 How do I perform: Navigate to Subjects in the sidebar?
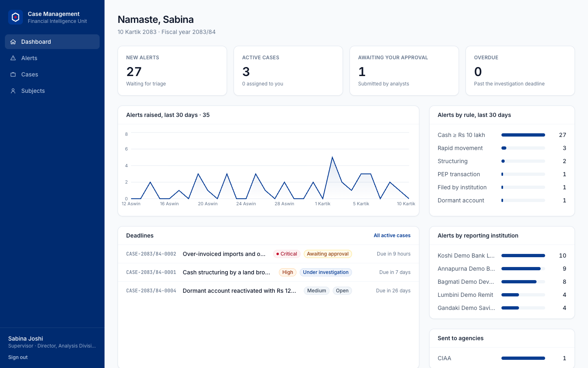(x=52, y=91)
